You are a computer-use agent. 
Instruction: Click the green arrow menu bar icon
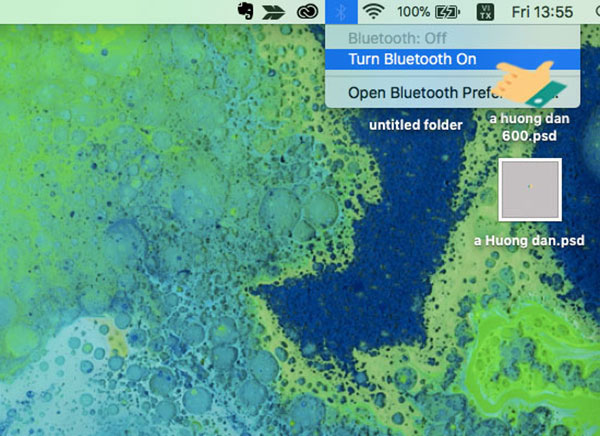(274, 12)
